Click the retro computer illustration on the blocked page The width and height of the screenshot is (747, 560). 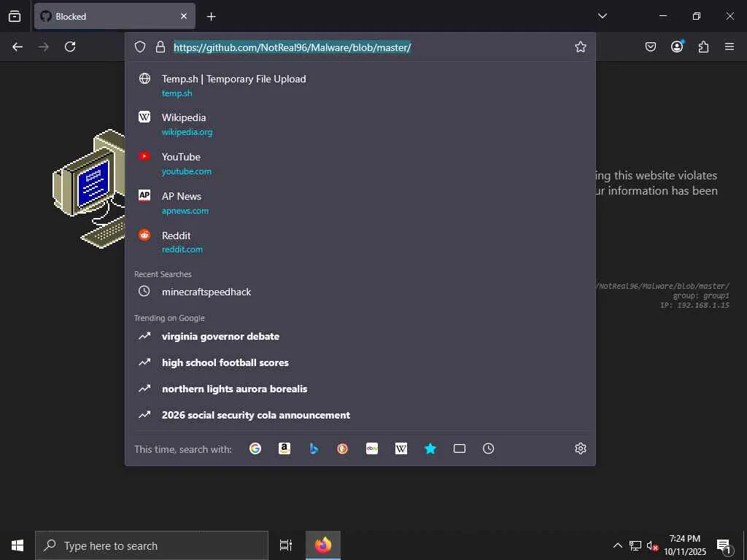coord(88,188)
